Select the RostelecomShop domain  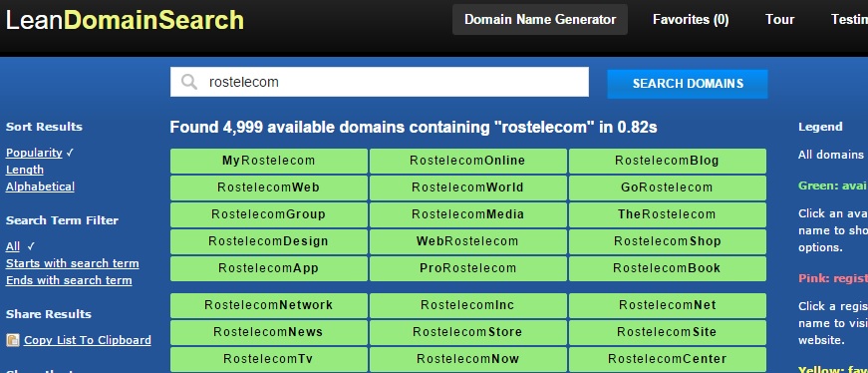click(667, 241)
